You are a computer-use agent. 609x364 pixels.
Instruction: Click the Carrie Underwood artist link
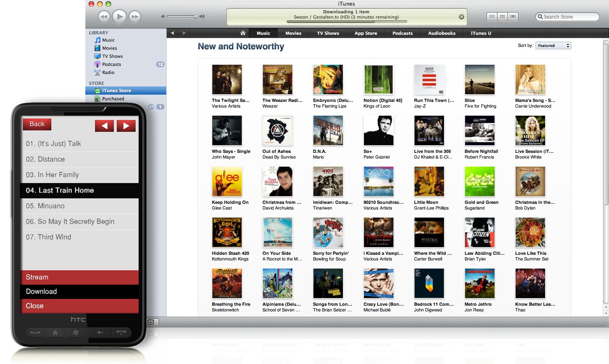pos(533,106)
